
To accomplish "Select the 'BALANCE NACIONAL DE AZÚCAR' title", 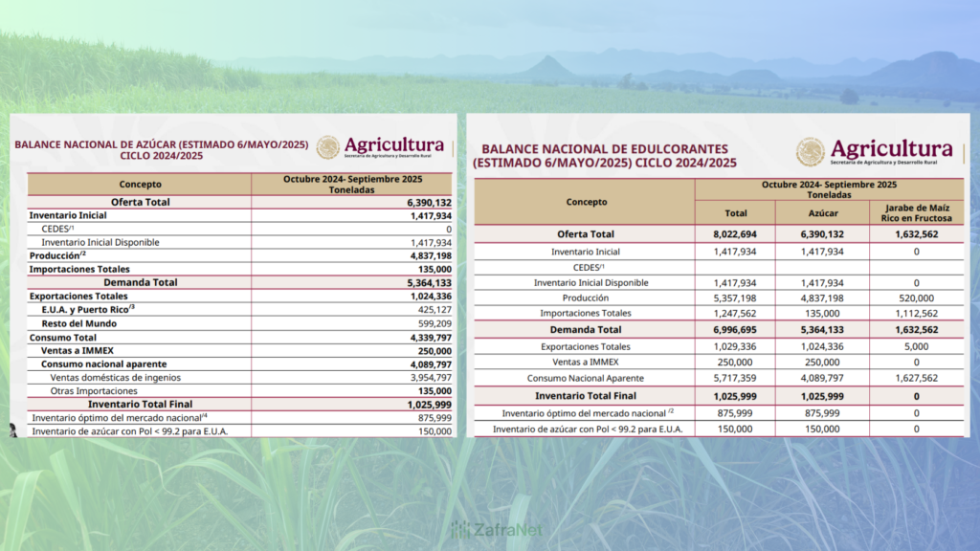I will pyautogui.click(x=161, y=150).
